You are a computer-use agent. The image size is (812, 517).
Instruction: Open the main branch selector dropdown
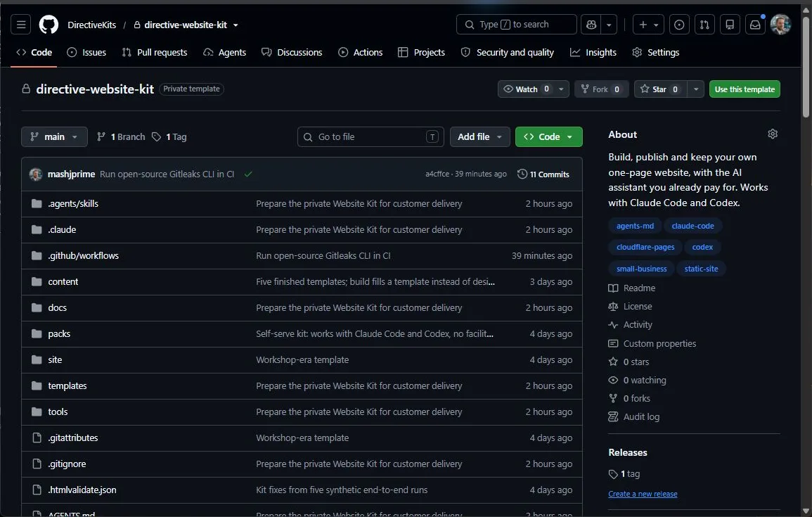click(54, 136)
